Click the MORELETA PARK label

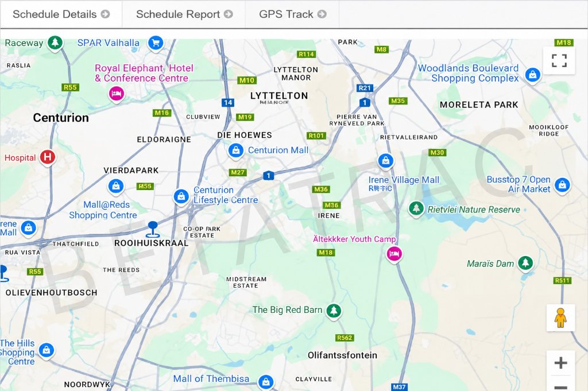click(479, 104)
